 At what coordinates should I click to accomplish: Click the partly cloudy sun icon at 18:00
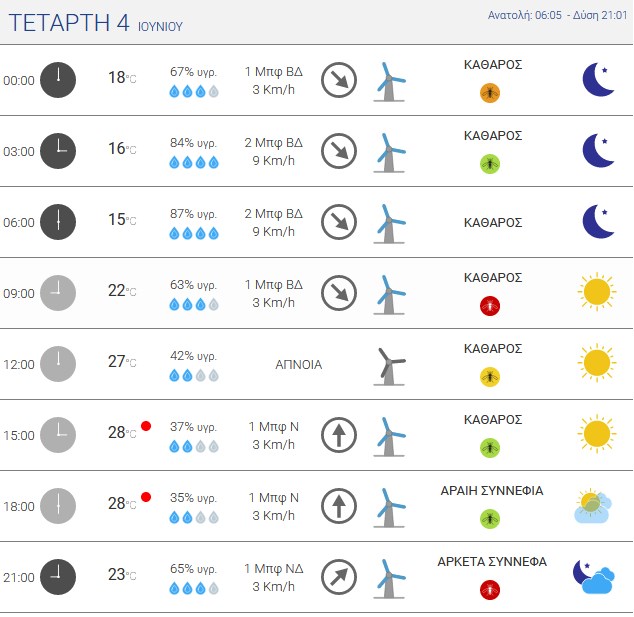[593, 506]
